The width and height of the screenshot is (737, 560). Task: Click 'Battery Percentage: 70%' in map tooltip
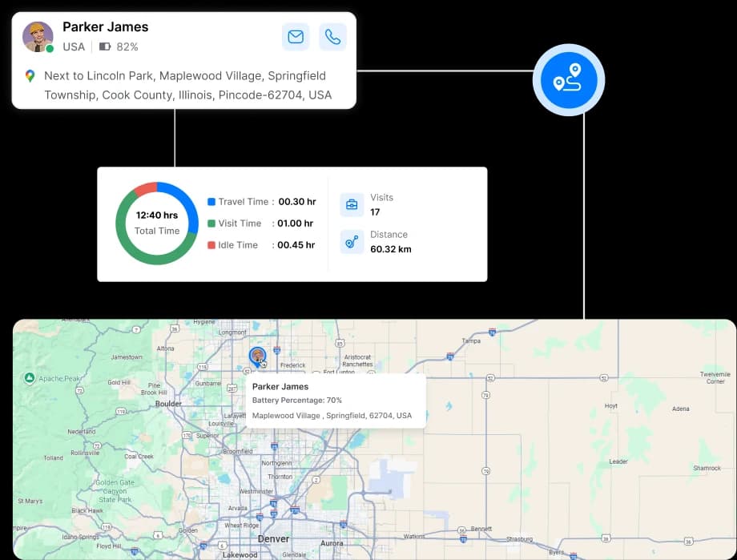click(297, 400)
